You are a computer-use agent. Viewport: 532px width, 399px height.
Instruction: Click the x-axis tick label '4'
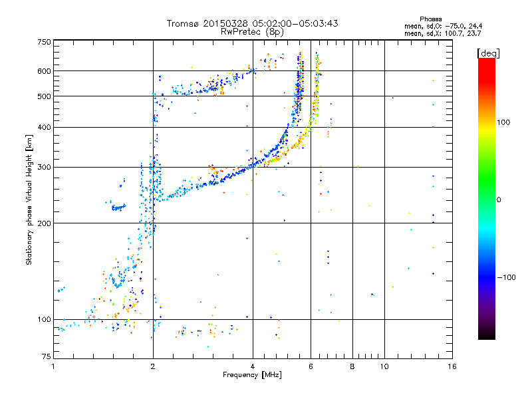(253, 366)
